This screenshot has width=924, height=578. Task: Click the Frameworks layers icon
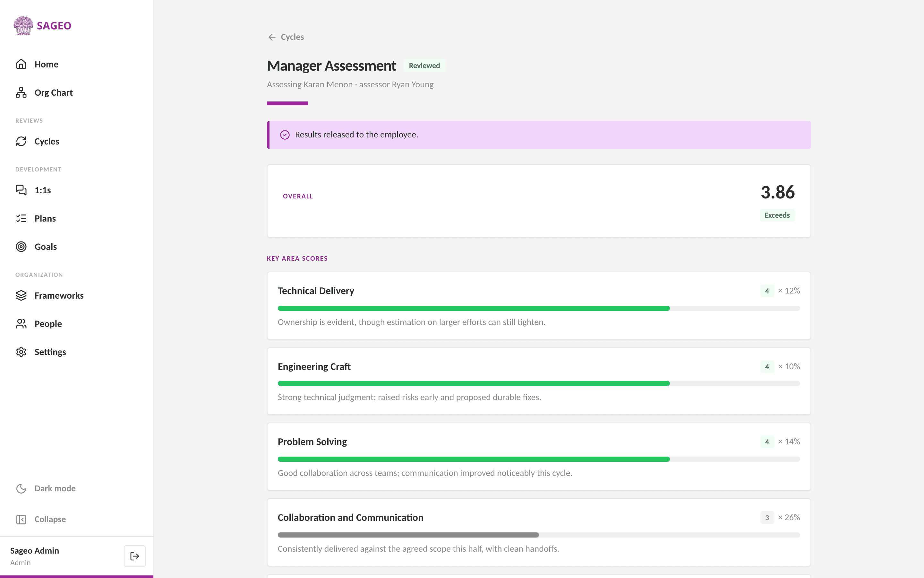[x=21, y=295]
